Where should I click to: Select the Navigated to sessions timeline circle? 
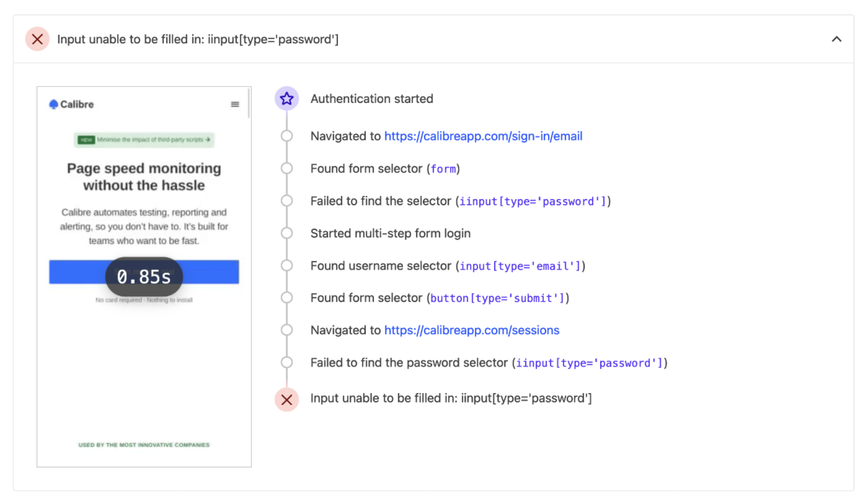pos(286,330)
